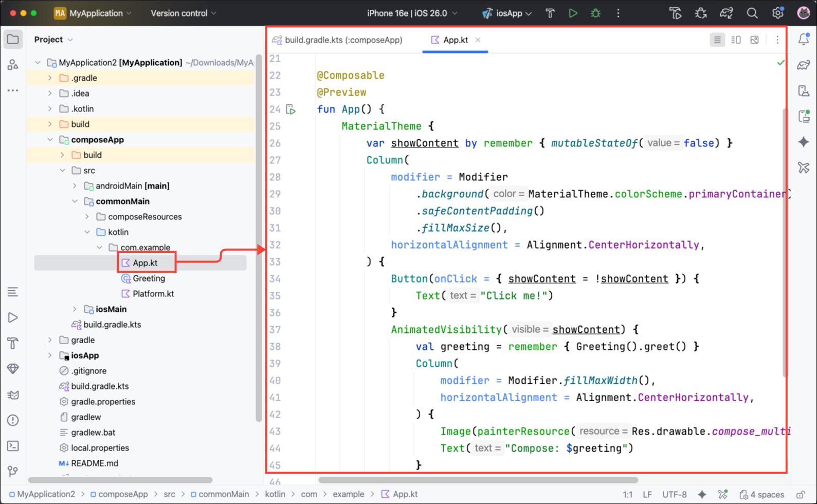Collapse the composeApp module node

[50, 140]
